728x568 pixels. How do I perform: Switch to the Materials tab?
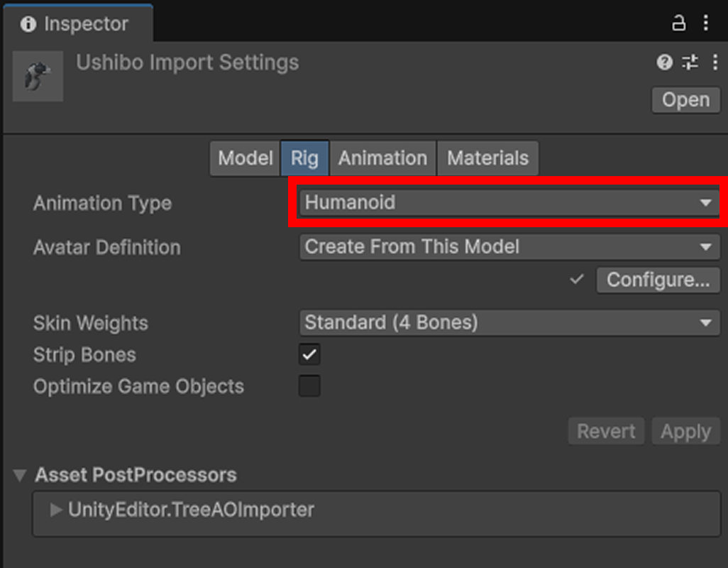pos(487,158)
